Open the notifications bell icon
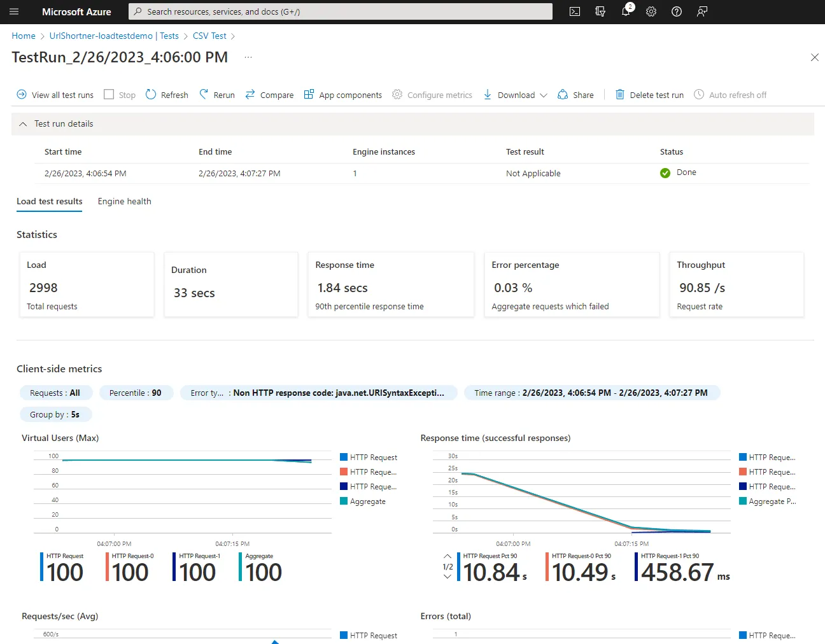The height and width of the screenshot is (644, 825). [x=626, y=11]
